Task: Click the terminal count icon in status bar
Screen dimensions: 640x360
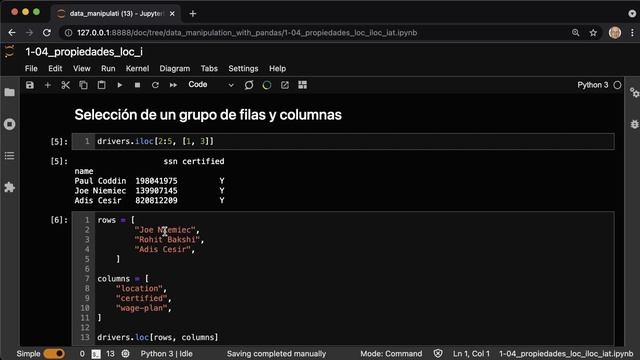Action: (96, 354)
